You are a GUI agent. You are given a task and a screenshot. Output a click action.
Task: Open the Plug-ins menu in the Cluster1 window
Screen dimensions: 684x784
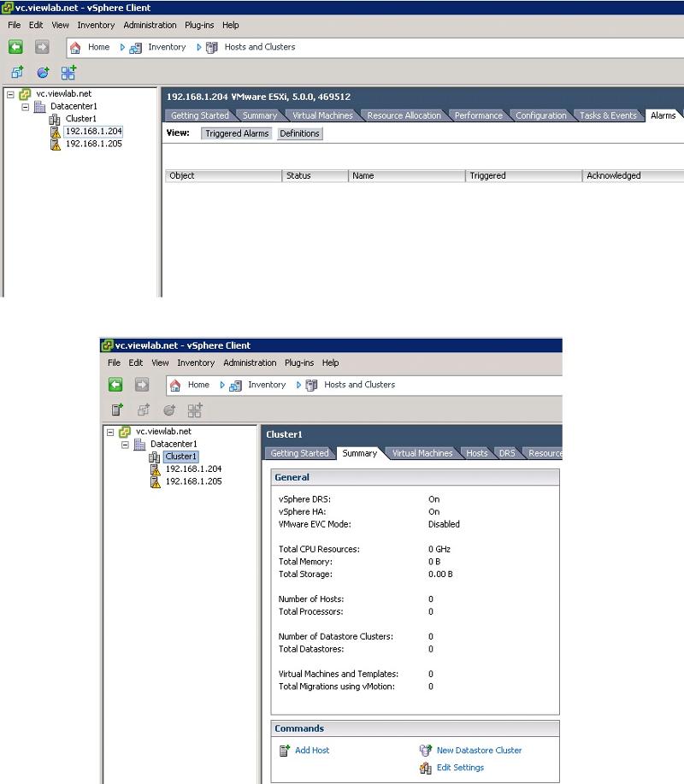coord(299,363)
